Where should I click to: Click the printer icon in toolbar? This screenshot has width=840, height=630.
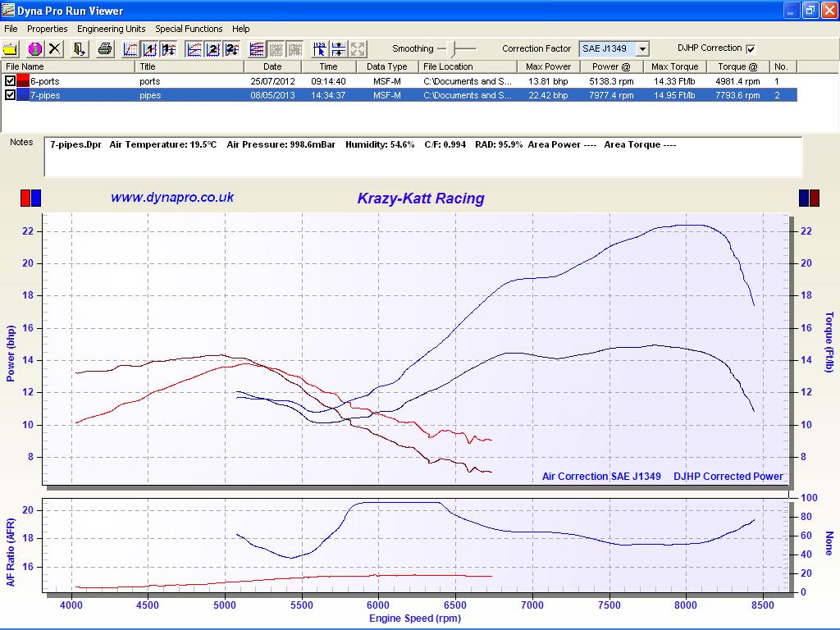pyautogui.click(x=105, y=49)
